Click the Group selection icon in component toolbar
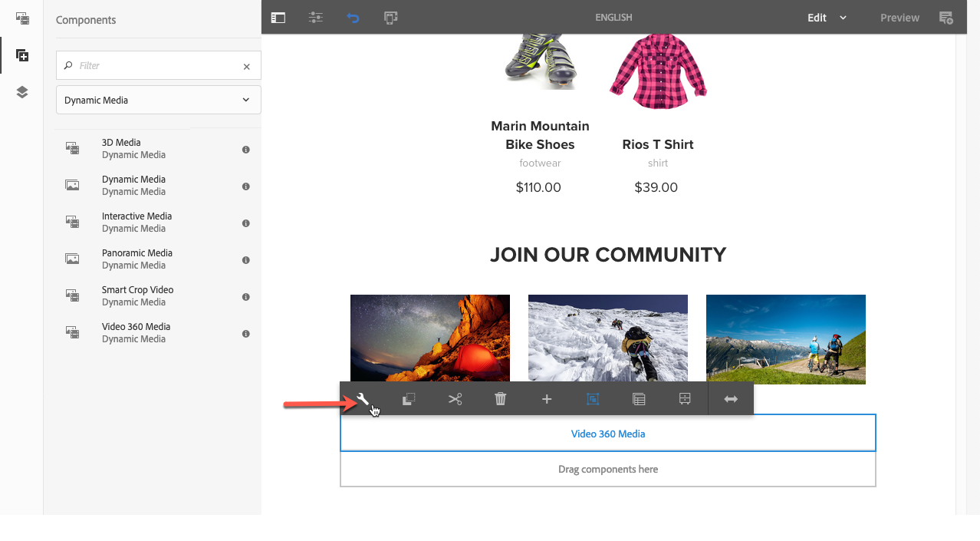980x541 pixels. pyautogui.click(x=593, y=399)
